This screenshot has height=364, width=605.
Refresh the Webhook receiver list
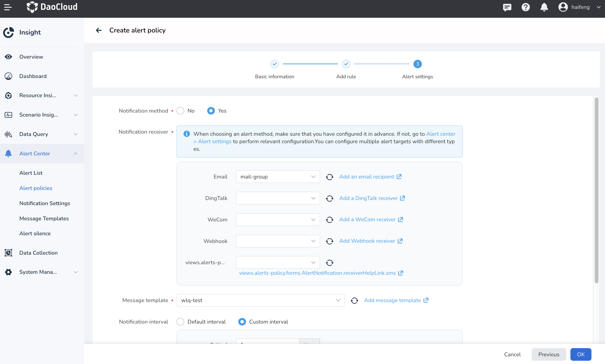[329, 241]
